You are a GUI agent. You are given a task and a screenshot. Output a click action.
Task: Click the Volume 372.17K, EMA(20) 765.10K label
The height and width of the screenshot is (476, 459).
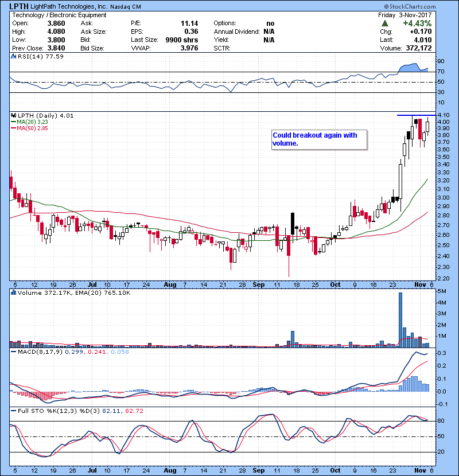coord(74,293)
